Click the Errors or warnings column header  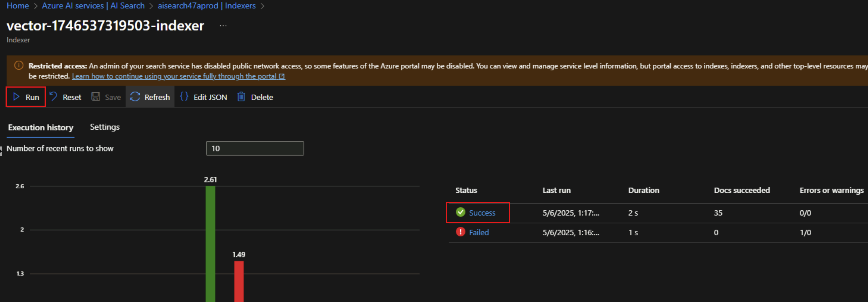pos(832,190)
